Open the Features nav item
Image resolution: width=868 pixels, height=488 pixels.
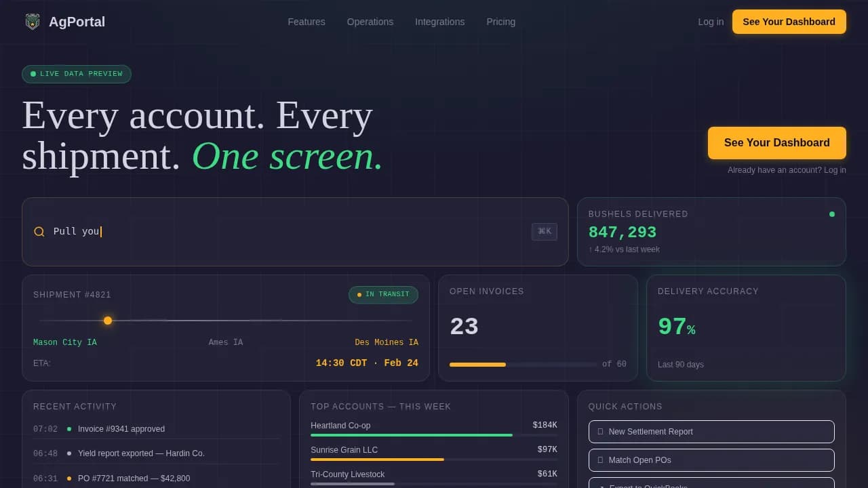[x=307, y=22]
